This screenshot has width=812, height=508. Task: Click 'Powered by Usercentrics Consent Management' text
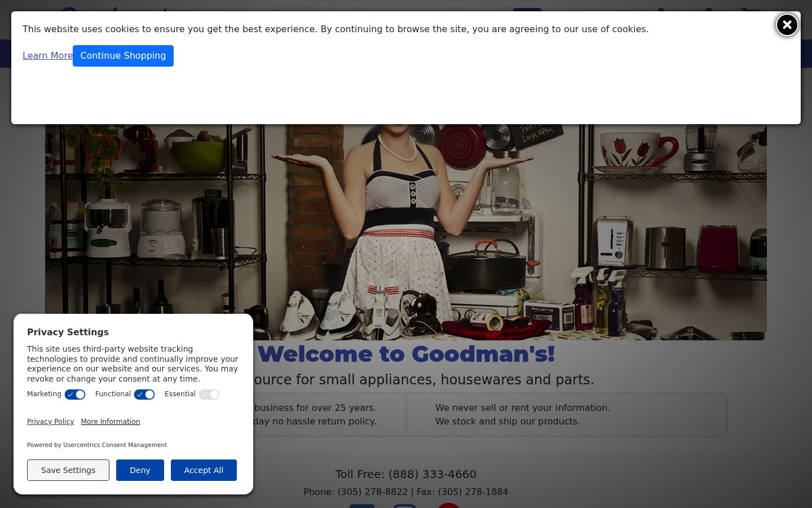[97, 445]
